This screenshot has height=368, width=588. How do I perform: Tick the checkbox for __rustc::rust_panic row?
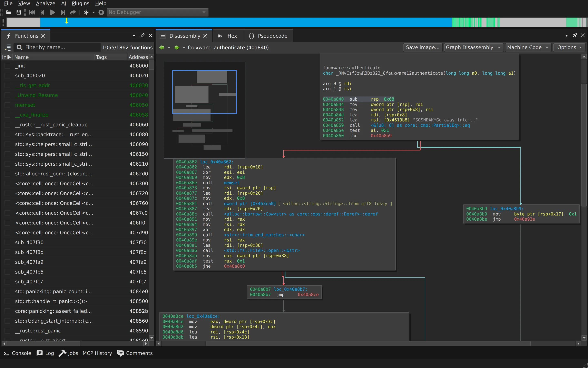[x=8, y=331]
